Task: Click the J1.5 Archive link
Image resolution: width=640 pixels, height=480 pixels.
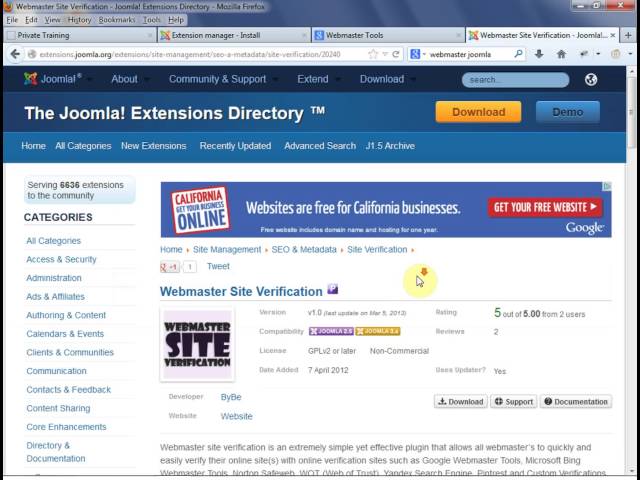Action: coord(390,146)
